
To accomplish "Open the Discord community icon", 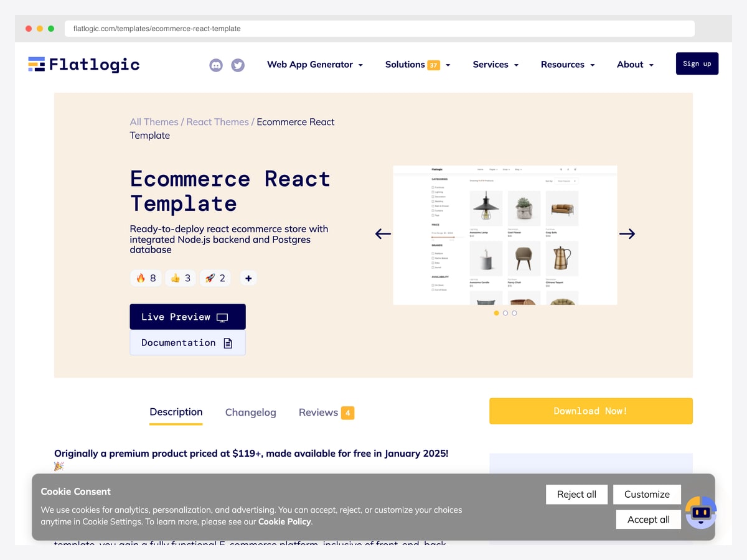I will [x=216, y=65].
